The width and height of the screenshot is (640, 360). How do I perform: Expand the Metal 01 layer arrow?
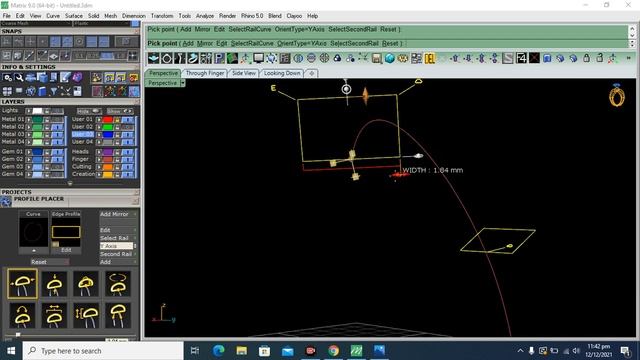[29, 120]
